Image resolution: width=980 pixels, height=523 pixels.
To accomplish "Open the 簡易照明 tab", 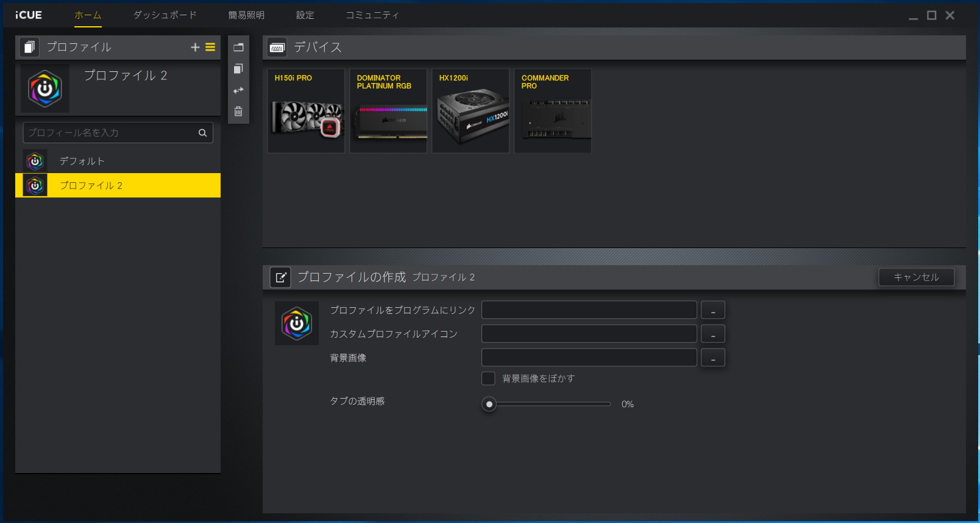I will point(246,15).
